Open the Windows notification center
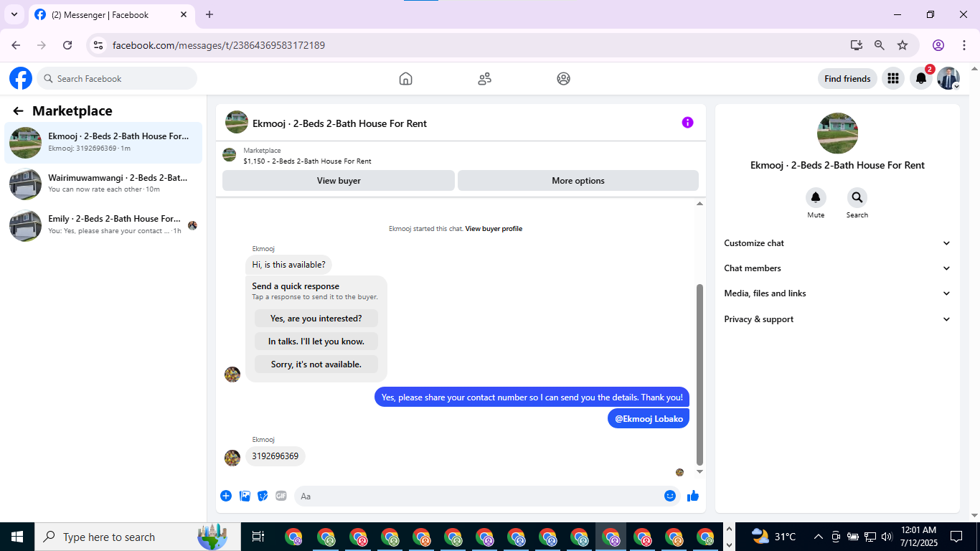The height and width of the screenshot is (551, 980). click(x=956, y=537)
